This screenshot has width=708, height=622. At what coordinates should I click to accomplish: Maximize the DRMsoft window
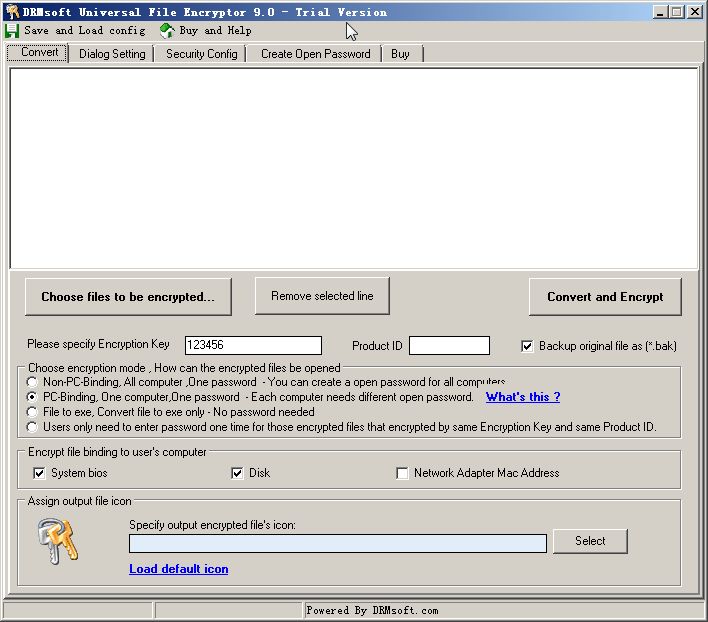pyautogui.click(x=677, y=12)
